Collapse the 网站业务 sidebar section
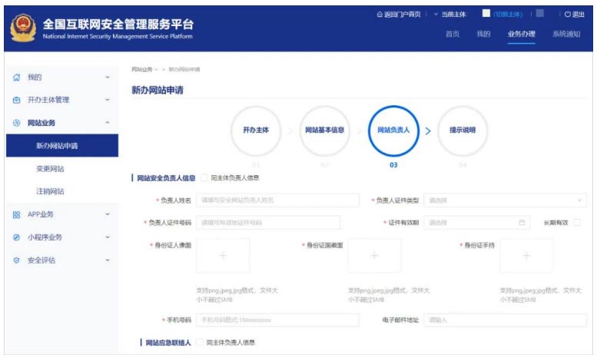This screenshot has height=364, width=597. [107, 123]
